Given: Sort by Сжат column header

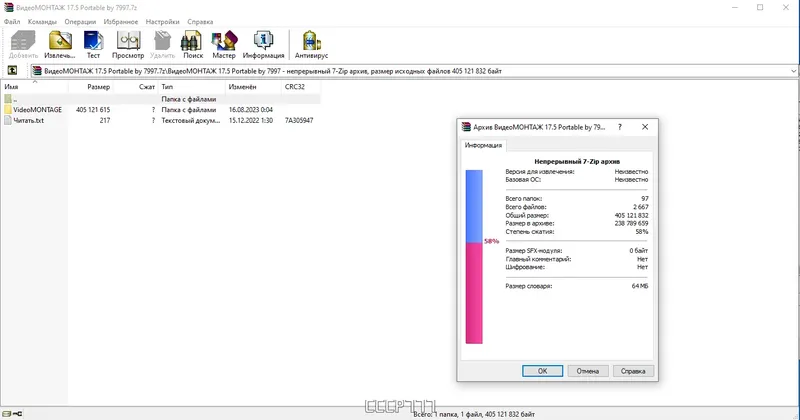Looking at the screenshot, I should tap(136, 87).
